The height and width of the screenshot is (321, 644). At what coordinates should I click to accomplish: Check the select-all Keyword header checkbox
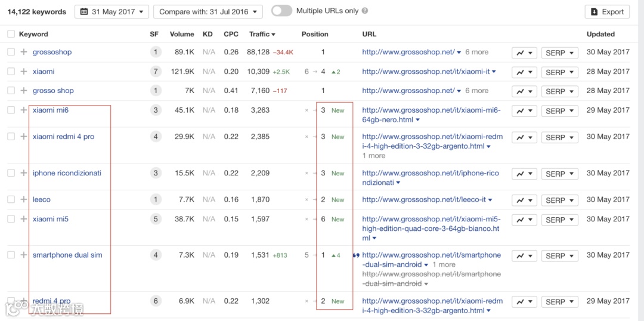[x=11, y=34]
